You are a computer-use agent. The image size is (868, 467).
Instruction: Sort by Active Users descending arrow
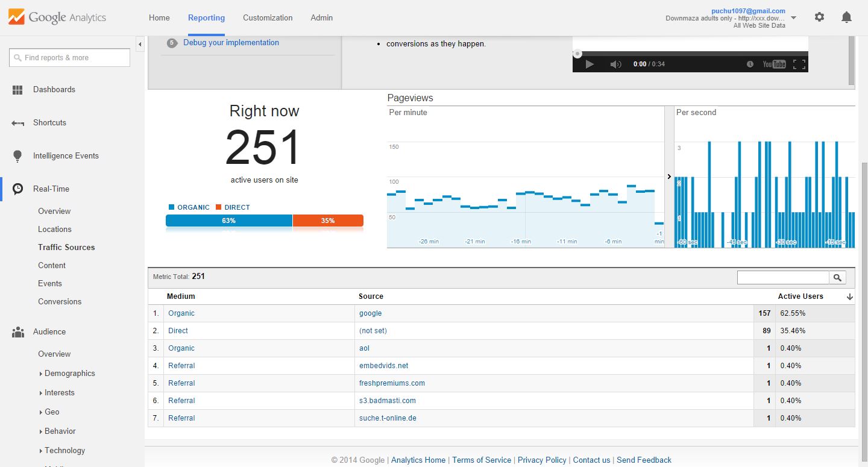850,296
